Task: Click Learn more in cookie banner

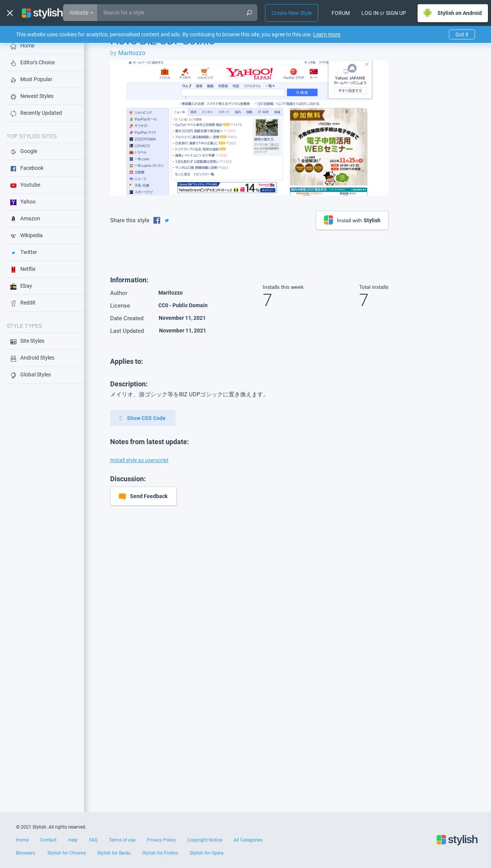Action: (327, 34)
